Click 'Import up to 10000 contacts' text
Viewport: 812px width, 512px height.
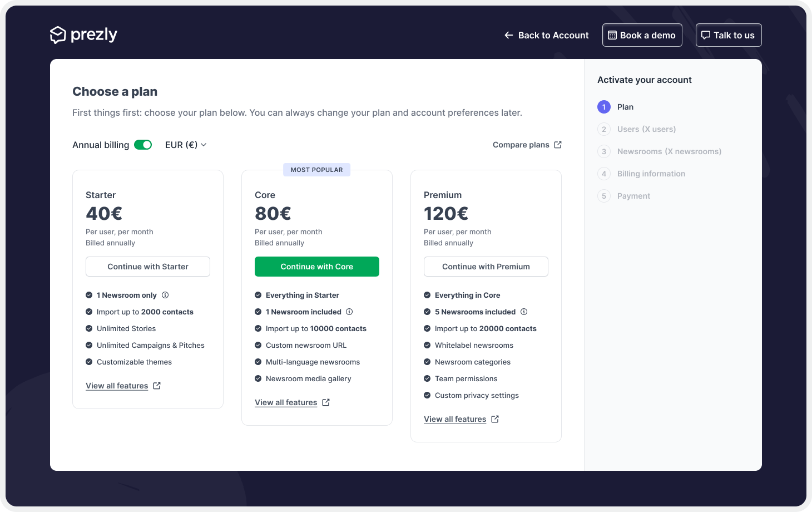click(316, 328)
